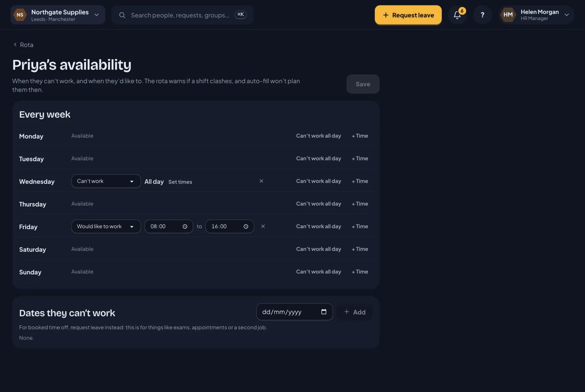
Task: Click Monday's Available status text
Action: [82, 136]
